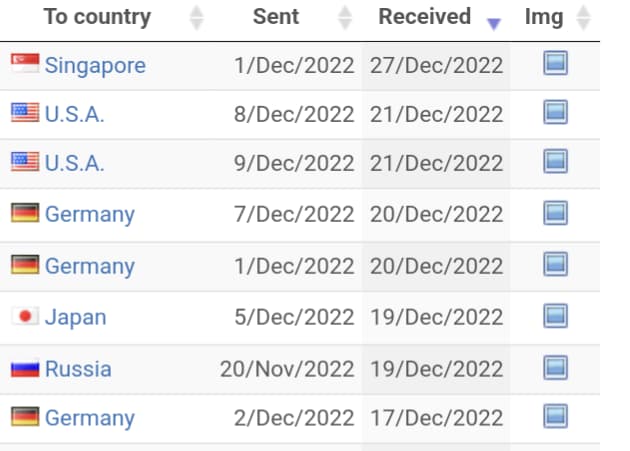View image for Germany sent 7/Dec/2022
Image resolution: width=630 pixels, height=451 pixels.
pos(555,213)
